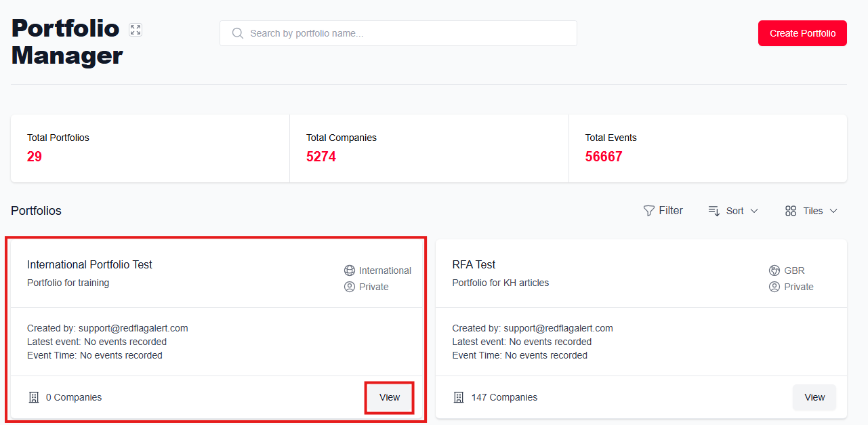Click the magnifying glass search icon
This screenshot has width=868, height=425.
click(x=237, y=33)
